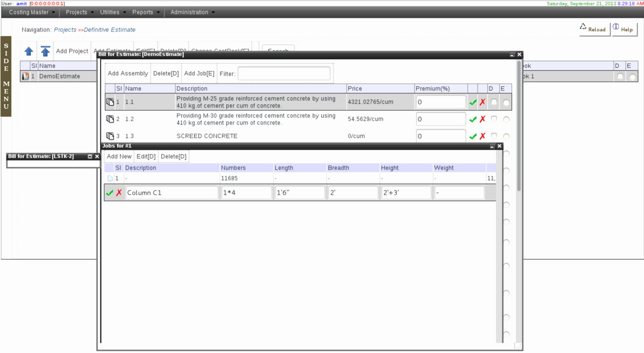Click the Add Assembly button
Image resolution: width=644 pixels, height=353 pixels.
(x=127, y=73)
